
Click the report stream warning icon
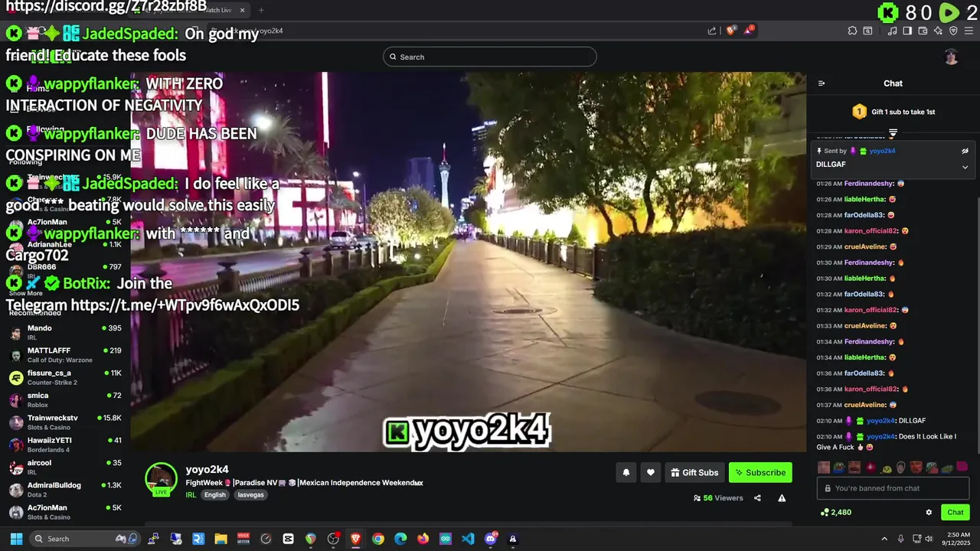coord(782,498)
